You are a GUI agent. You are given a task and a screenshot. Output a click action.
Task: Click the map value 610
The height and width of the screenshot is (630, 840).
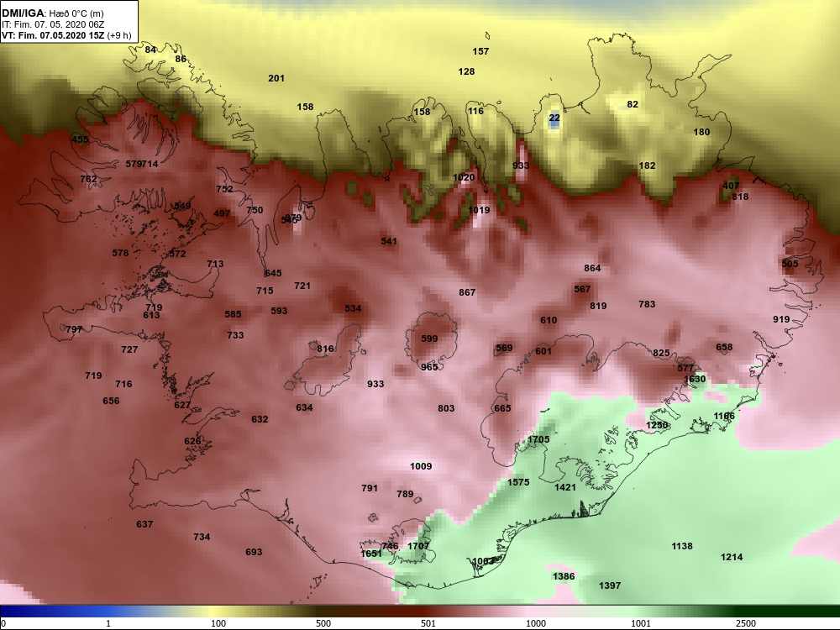tap(549, 320)
